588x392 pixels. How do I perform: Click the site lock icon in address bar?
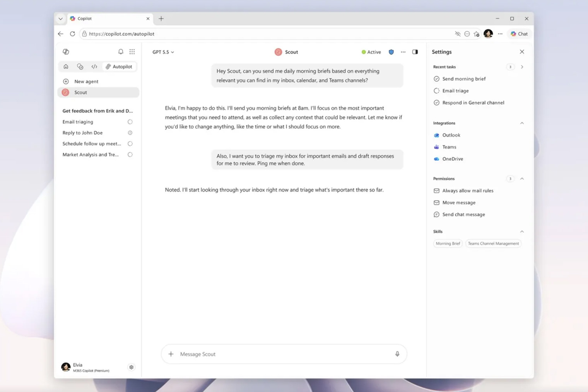[84, 34]
